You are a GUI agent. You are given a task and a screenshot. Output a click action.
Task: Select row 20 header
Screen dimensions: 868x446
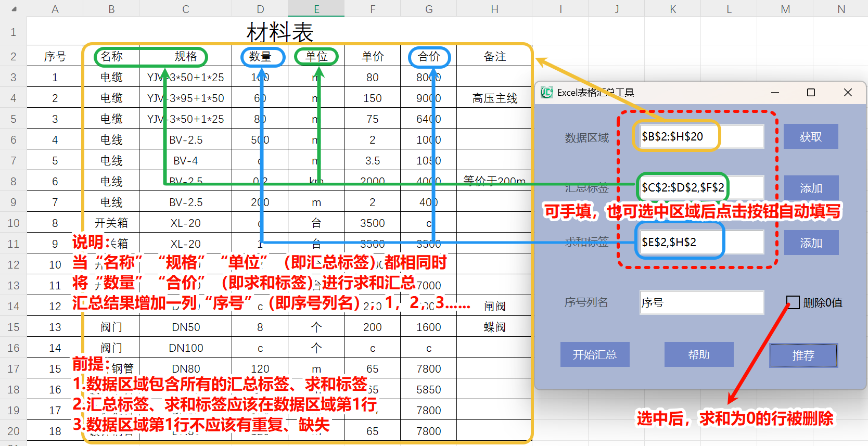(x=14, y=431)
